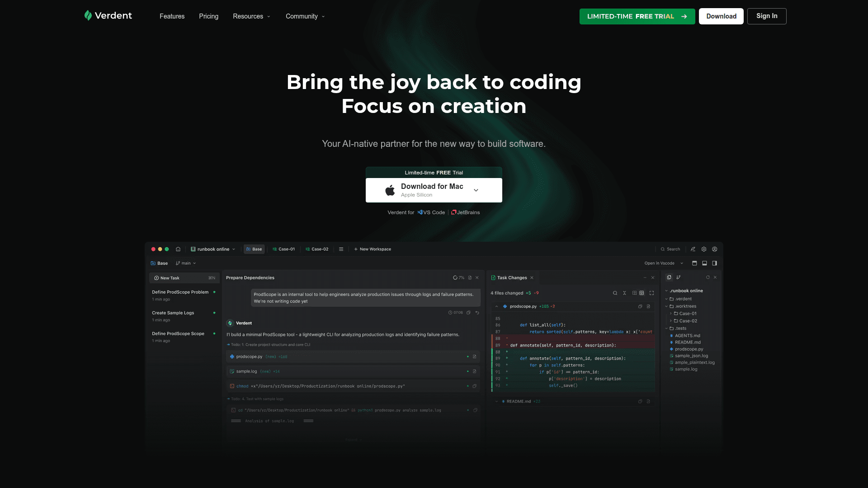Click the Apple icon on the download button

click(x=390, y=190)
